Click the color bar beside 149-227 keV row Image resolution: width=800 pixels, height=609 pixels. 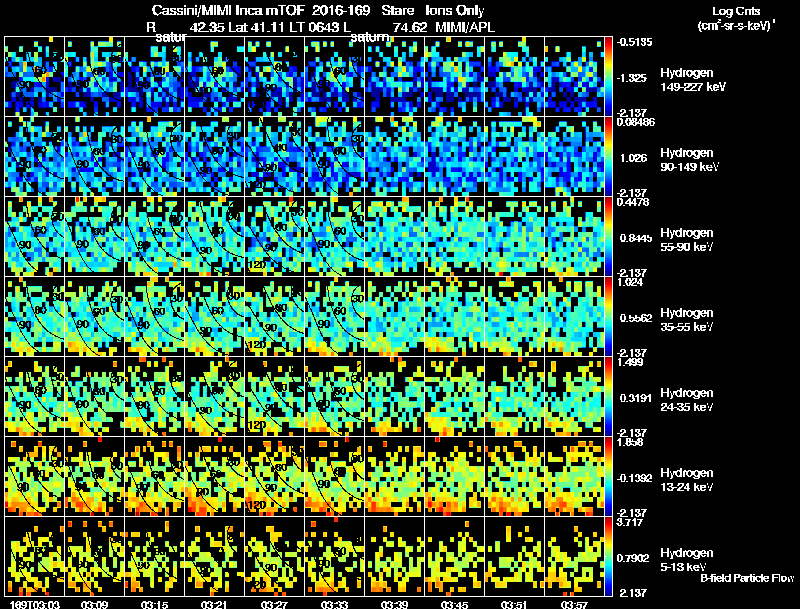608,76
